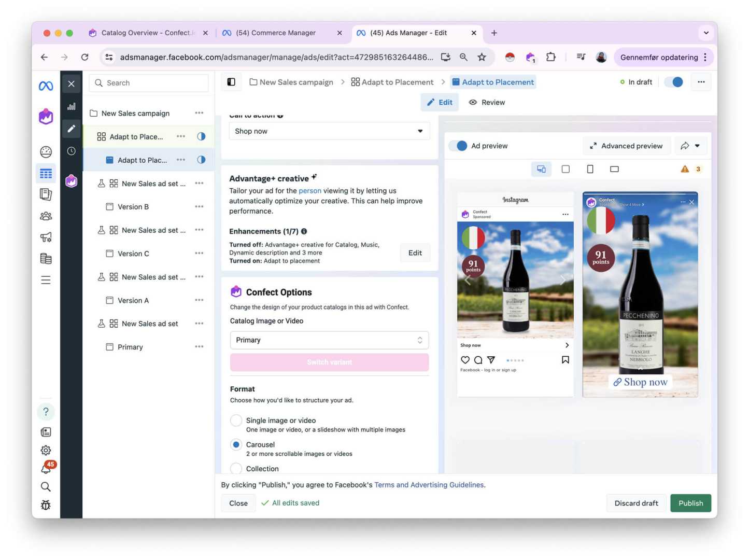Viewport: 749px width, 560px height.
Task: Switch to the Review tab
Action: click(x=487, y=102)
